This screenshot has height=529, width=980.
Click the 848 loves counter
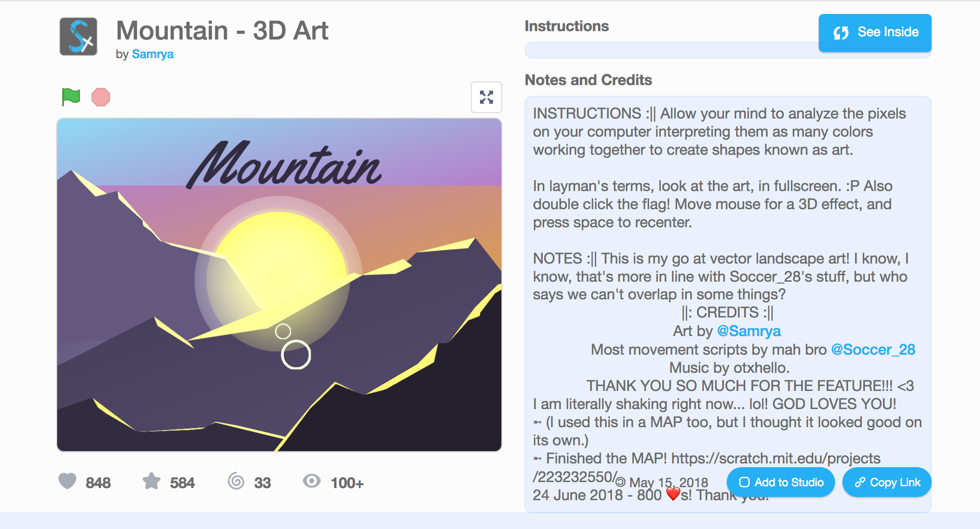point(98,482)
